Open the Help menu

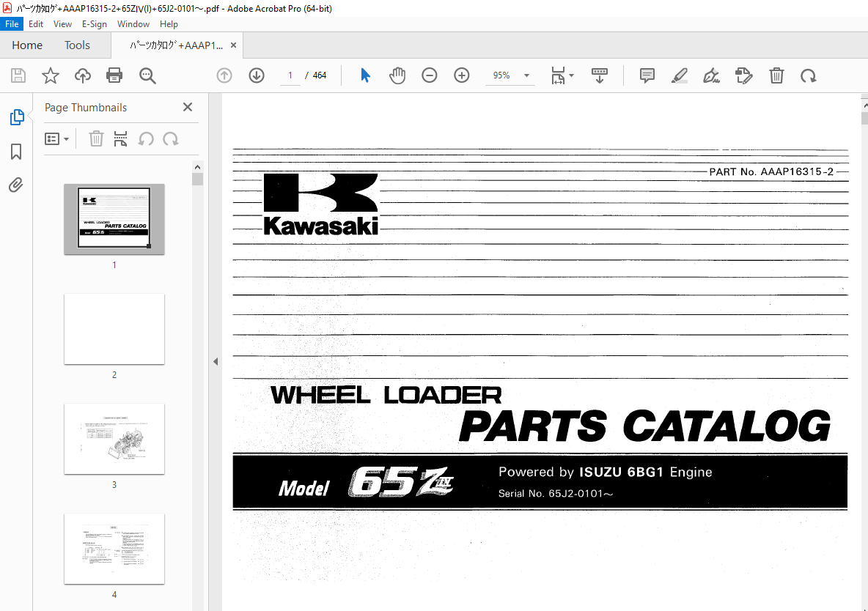coord(169,23)
